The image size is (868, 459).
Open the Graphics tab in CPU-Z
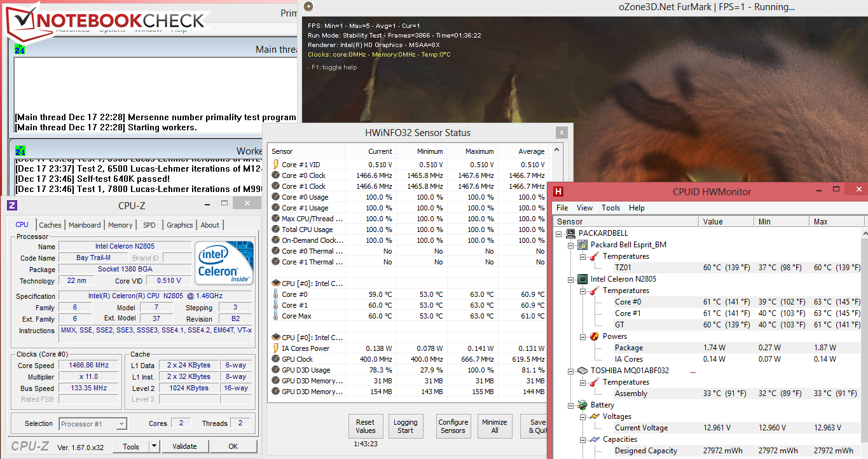180,225
